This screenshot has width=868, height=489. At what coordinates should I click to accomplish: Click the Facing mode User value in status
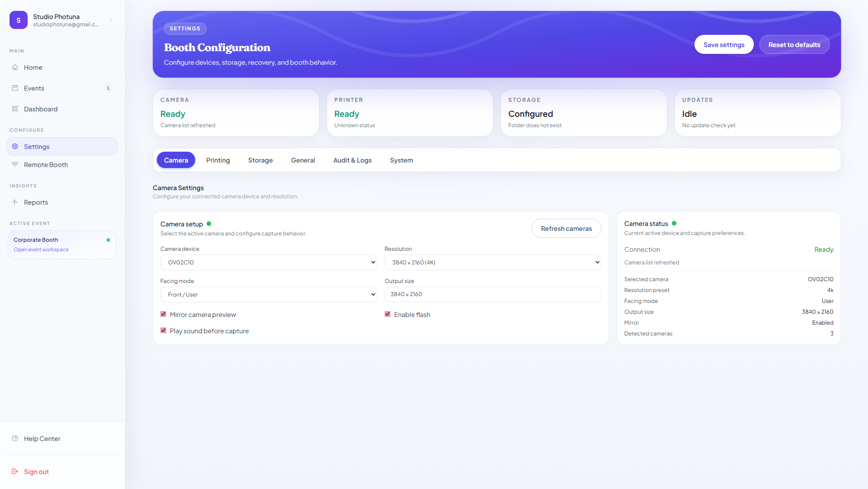coord(828,301)
